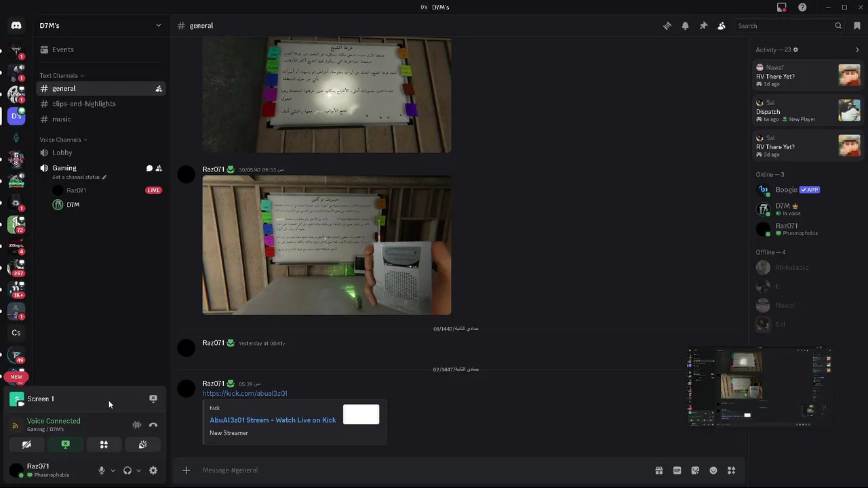Click the LIVE badge next to Raz071

coord(154,190)
